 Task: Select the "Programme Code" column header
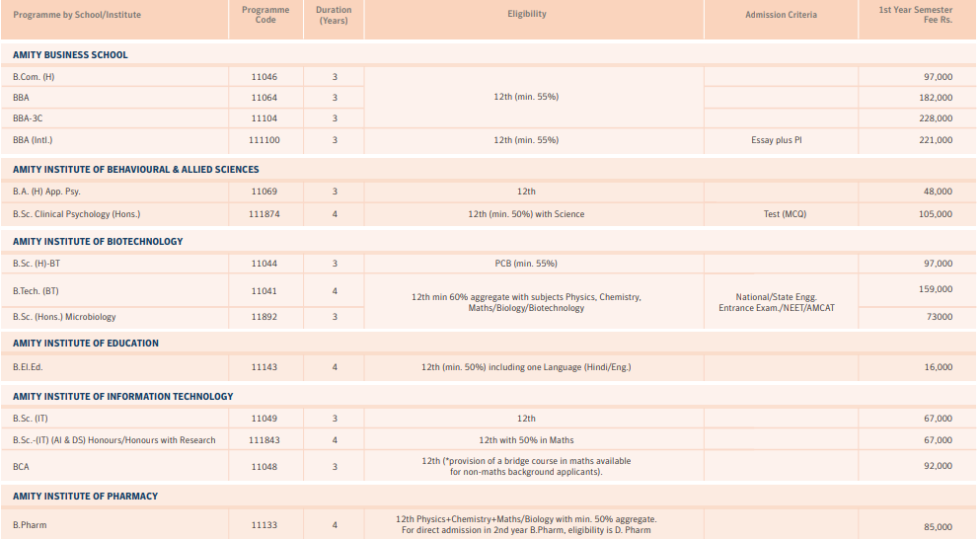click(264, 15)
